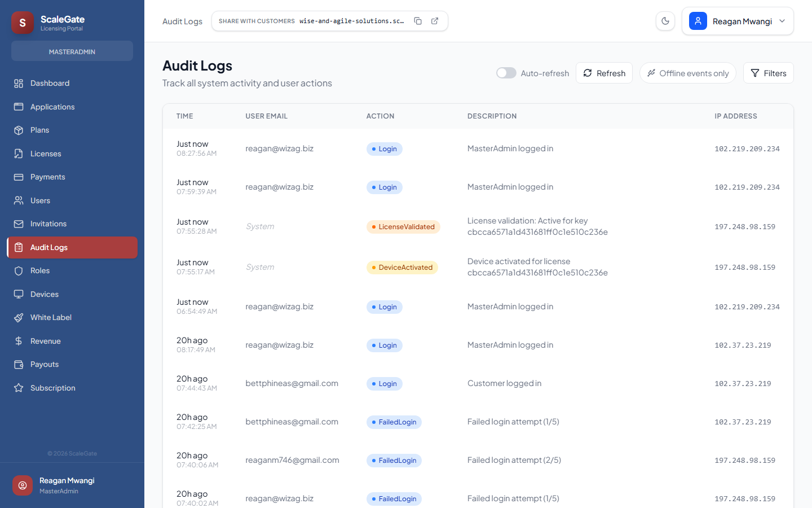This screenshot has width=812, height=508.
Task: Click the email reaganm746@gmail.com
Action: pyautogui.click(x=292, y=460)
